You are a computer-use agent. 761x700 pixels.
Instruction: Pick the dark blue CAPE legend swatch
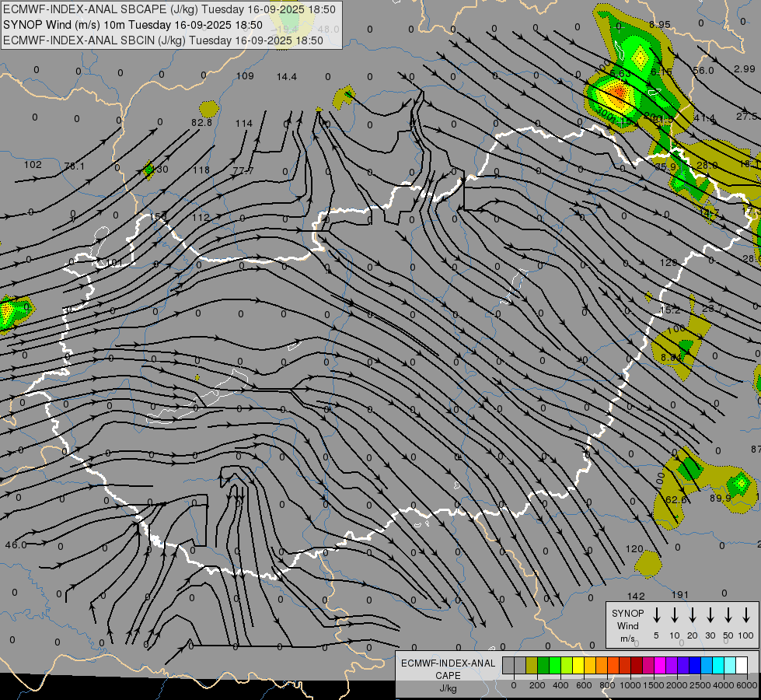694,665
